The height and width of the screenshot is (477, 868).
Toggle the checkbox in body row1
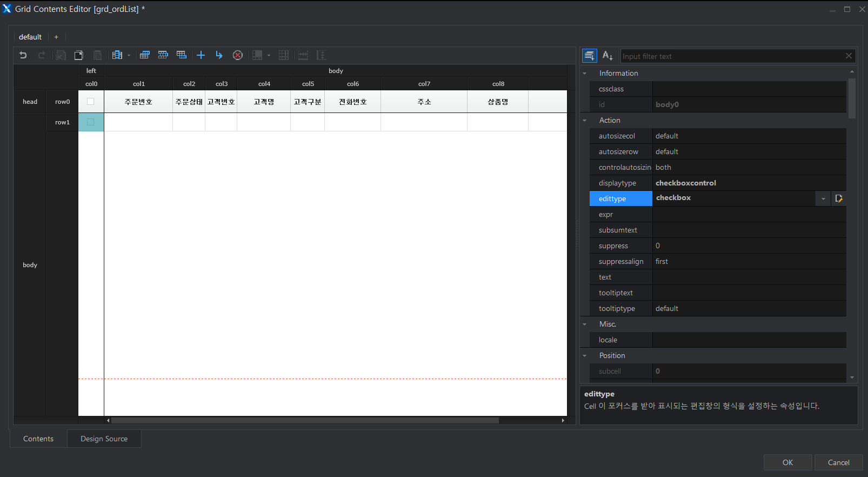91,122
